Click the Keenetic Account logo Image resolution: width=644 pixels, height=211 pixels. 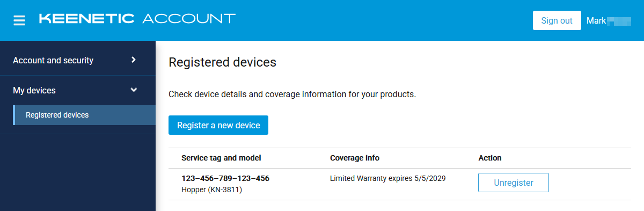(137, 19)
